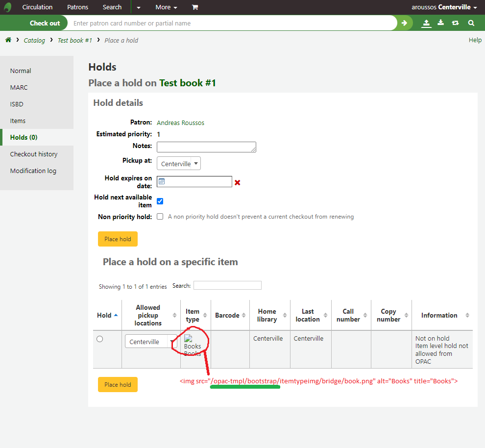Image resolution: width=485 pixels, height=448 pixels.
Task: Select the check out upload icon
Action: [426, 23]
